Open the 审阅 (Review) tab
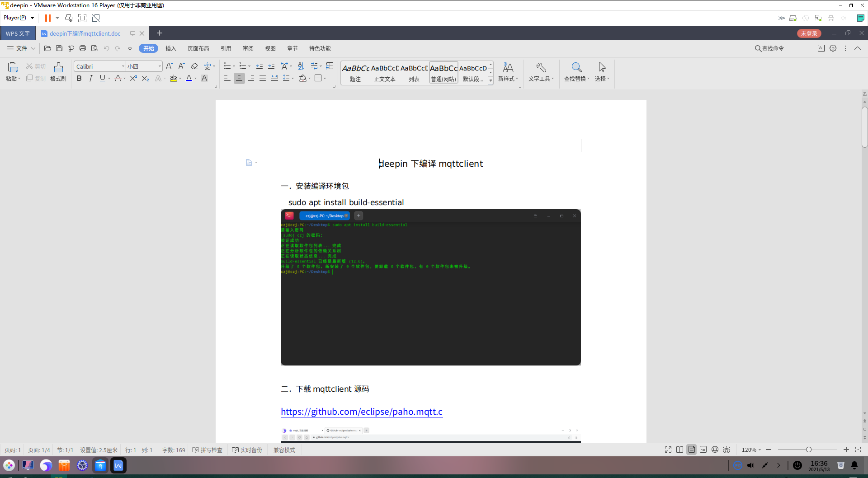868x478 pixels. 248,48
